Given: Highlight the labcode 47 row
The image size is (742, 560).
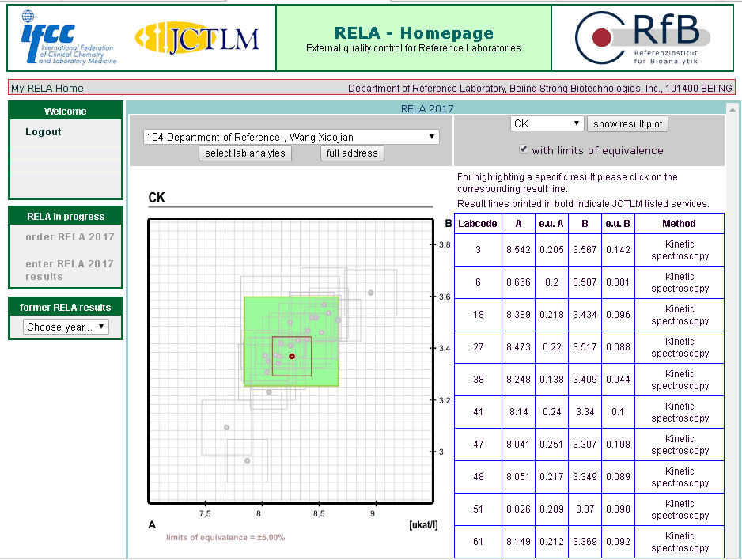Looking at the screenshot, I should pyautogui.click(x=589, y=445).
